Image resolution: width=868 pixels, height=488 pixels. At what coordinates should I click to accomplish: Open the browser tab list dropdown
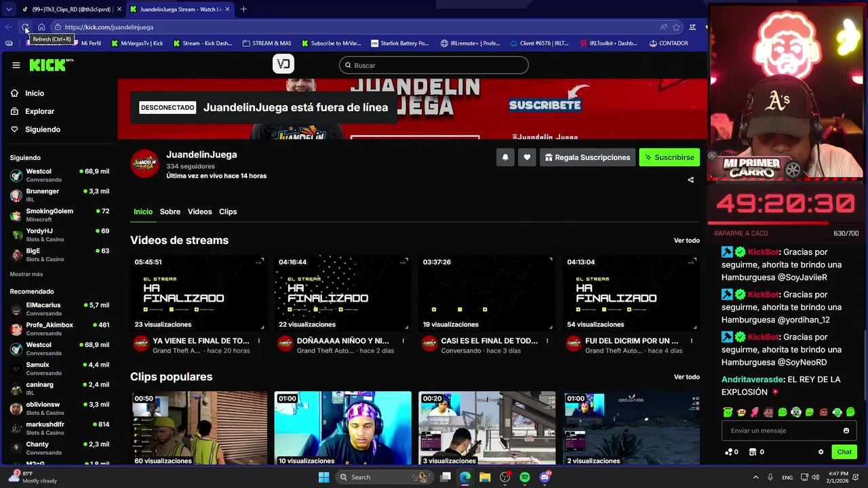point(9,9)
